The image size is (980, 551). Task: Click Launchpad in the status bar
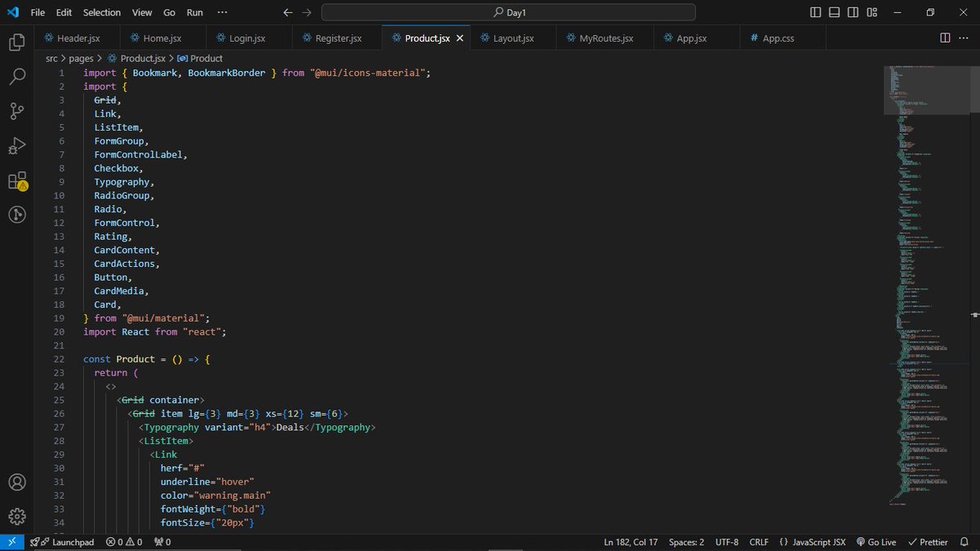click(x=62, y=542)
